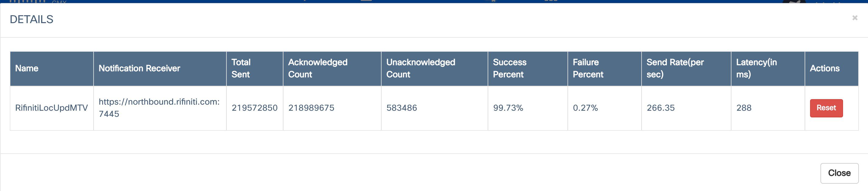Select the unacknowledged count 583486

pos(401,108)
